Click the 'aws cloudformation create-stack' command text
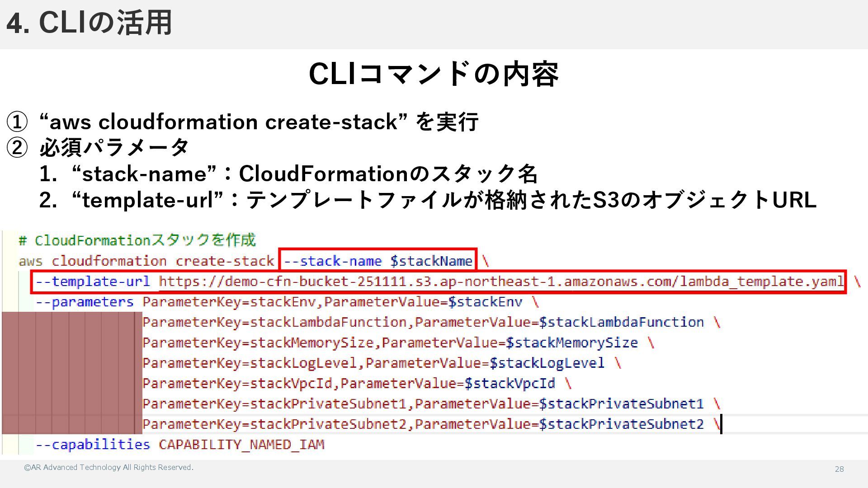 (146, 261)
